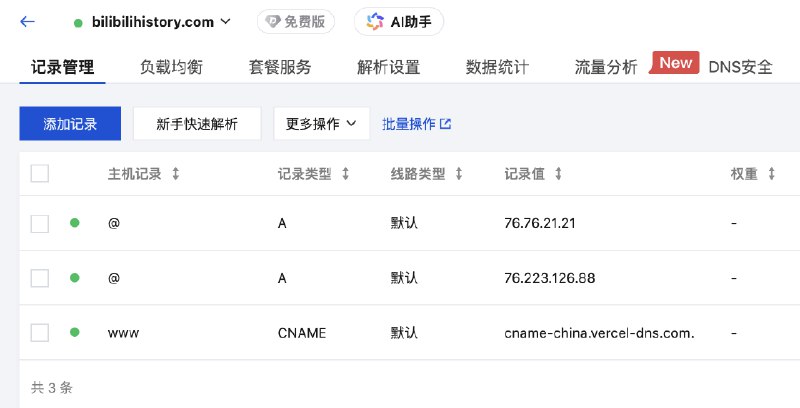Sort by the 记录值 column arrows
This screenshot has width=800, height=408.
coord(558,174)
